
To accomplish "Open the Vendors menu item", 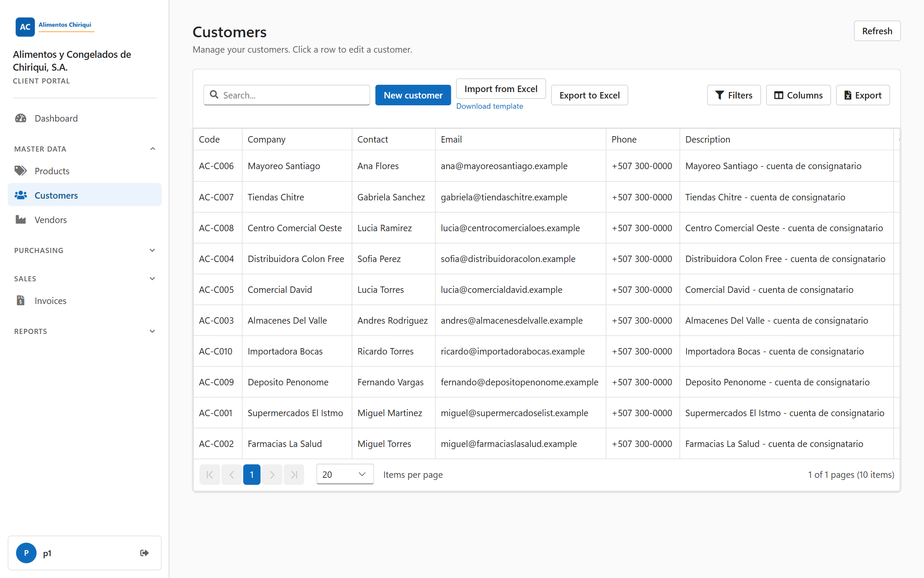I will (85, 220).
